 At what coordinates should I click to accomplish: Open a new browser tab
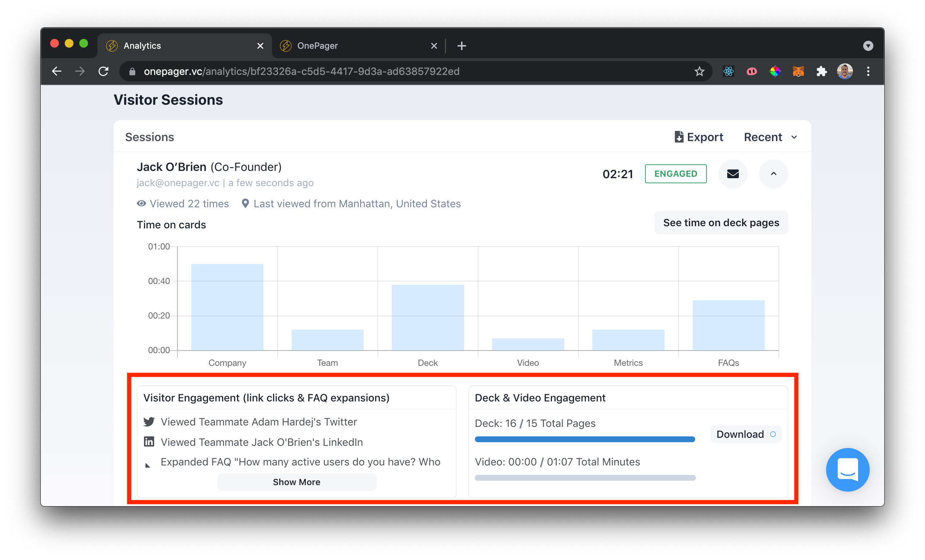pos(462,46)
